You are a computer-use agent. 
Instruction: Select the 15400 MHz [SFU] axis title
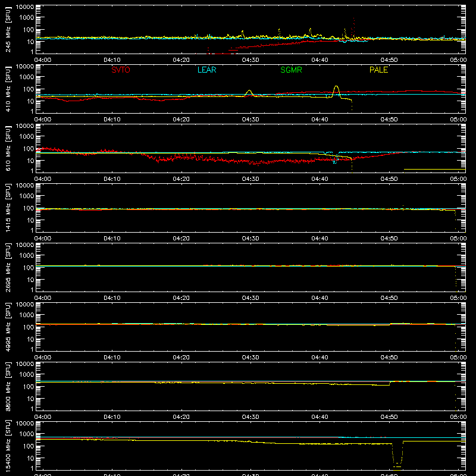8,446
